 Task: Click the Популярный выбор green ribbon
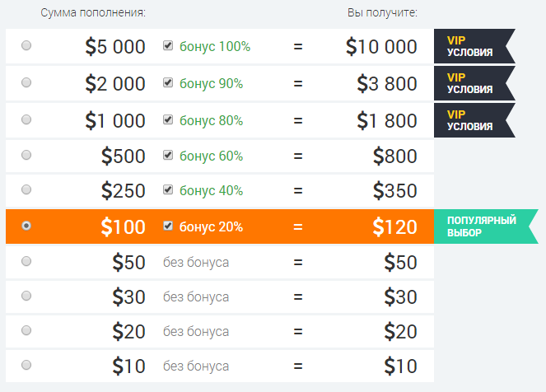pos(486,226)
